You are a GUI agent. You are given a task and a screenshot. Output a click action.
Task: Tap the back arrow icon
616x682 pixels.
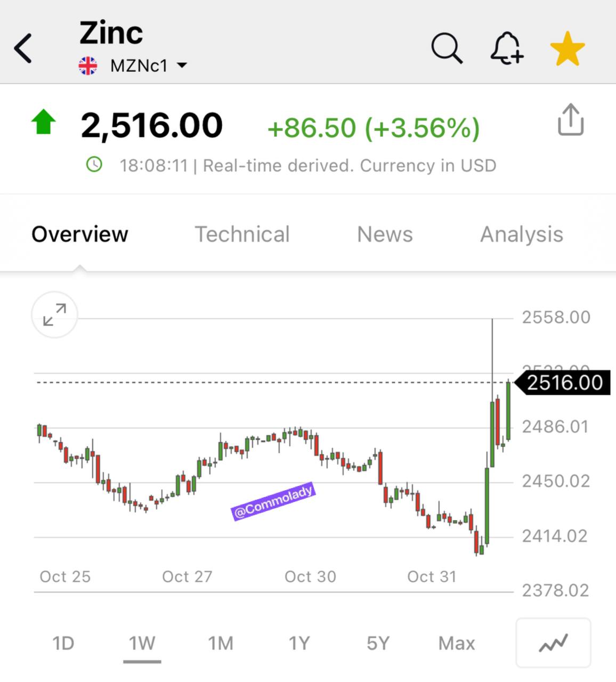23,48
